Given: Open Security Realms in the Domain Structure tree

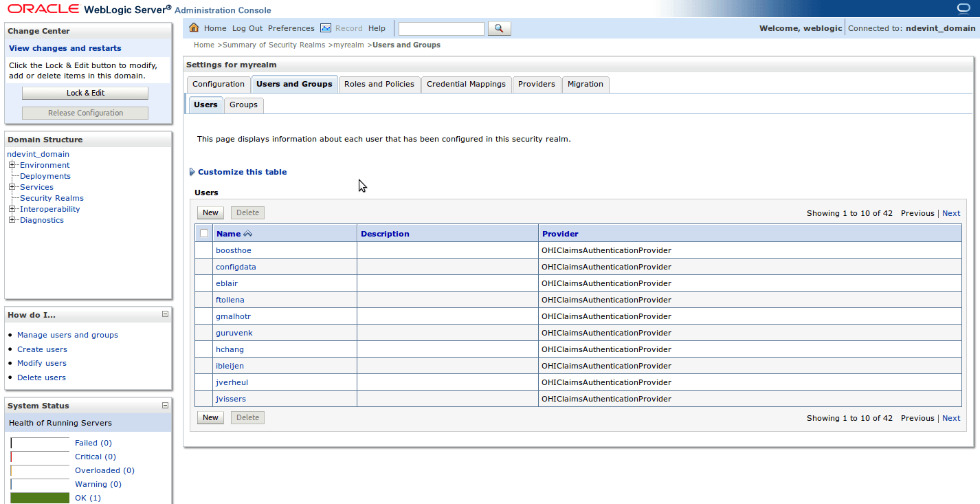Looking at the screenshot, I should pos(52,198).
